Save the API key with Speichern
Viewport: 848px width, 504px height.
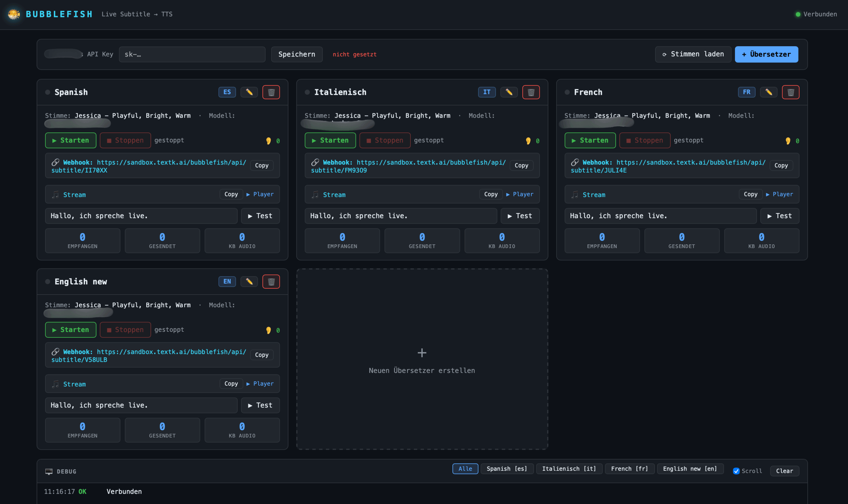pos(297,54)
